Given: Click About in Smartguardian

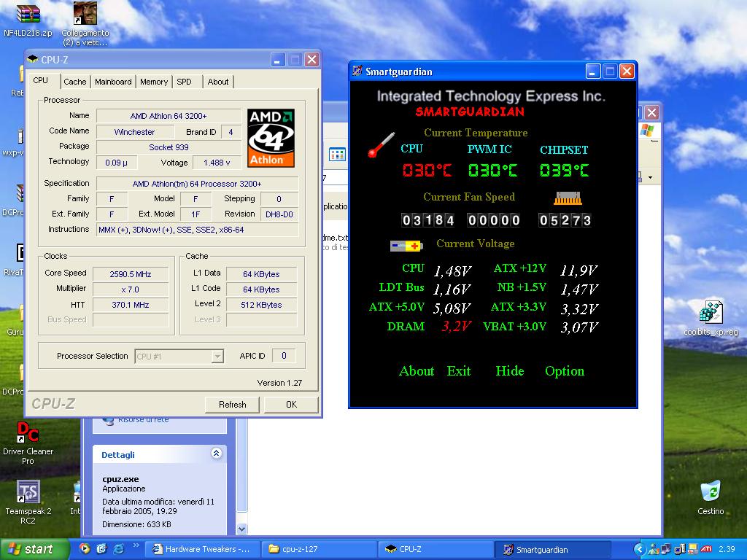Looking at the screenshot, I should [417, 371].
